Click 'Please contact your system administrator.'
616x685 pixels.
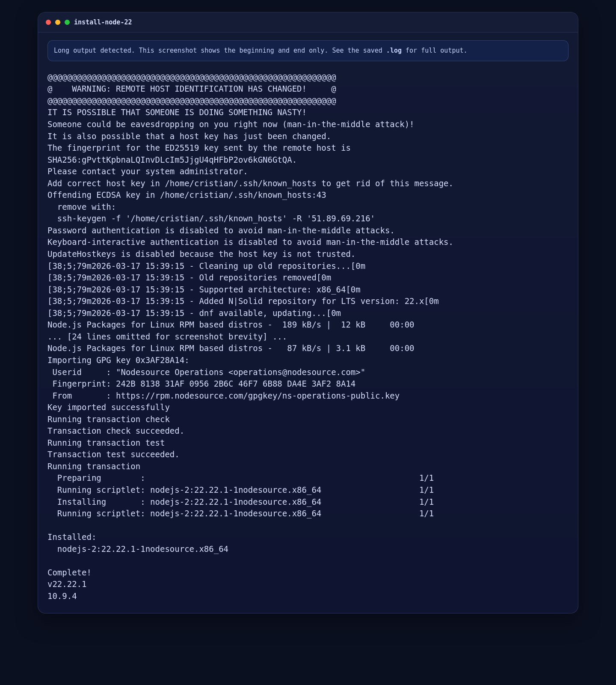coord(148,172)
